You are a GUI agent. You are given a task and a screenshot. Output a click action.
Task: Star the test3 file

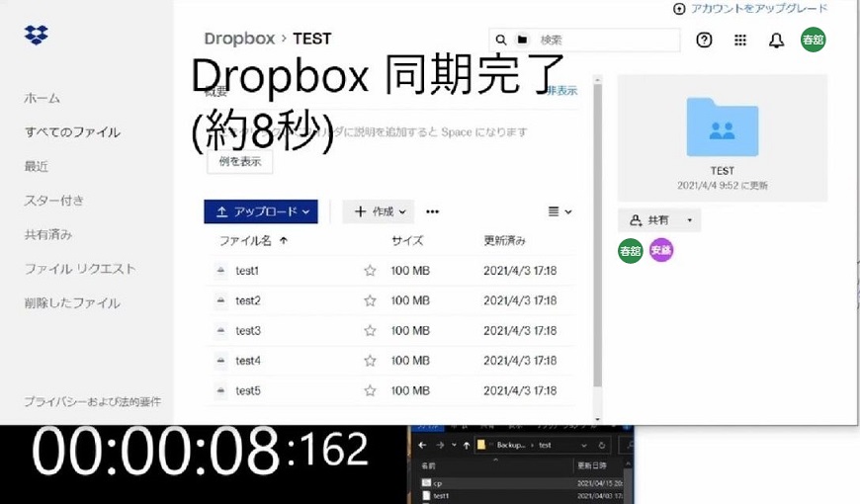tap(371, 331)
